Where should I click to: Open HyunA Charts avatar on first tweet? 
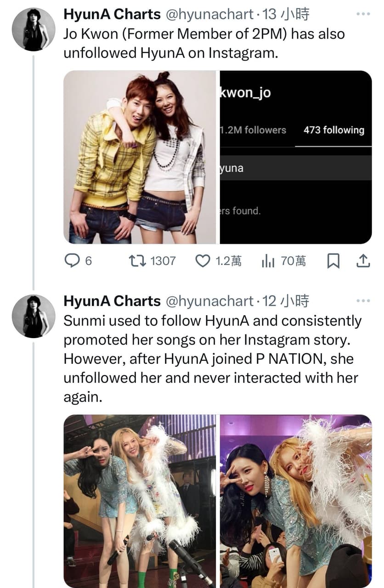pos(34,29)
